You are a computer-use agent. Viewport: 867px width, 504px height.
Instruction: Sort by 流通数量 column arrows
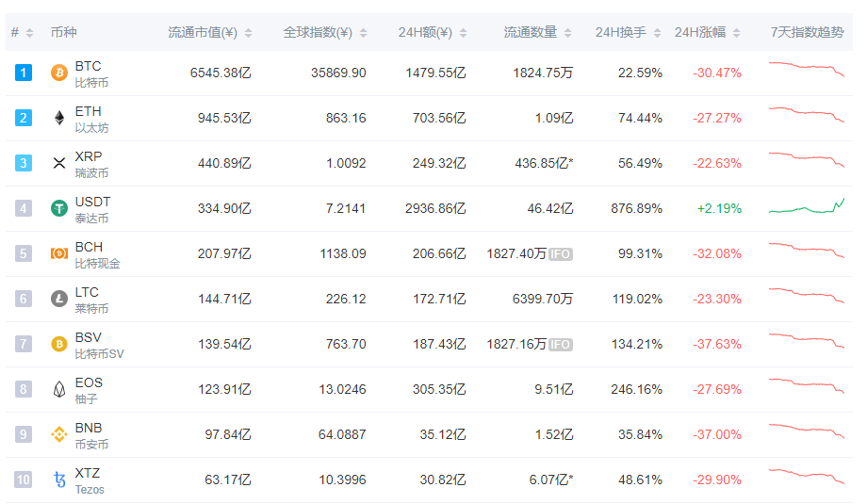pos(568,33)
